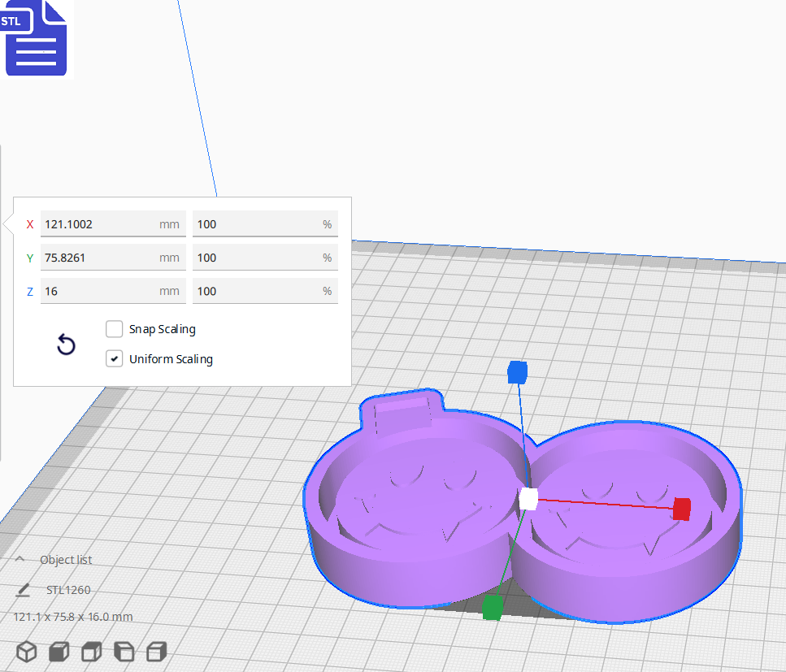Screen dimensions: 786x672
Task: Switch to top view camera preset
Action: point(90,651)
